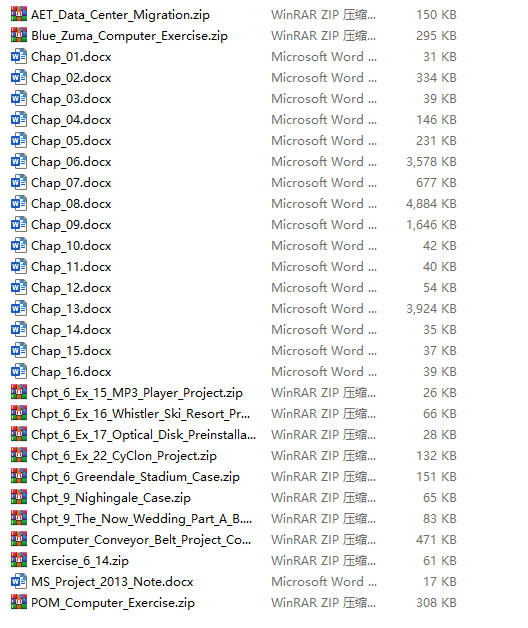Click the Word icon beside Chap_03.docx
The height and width of the screenshot is (628, 528).
pos(19,99)
